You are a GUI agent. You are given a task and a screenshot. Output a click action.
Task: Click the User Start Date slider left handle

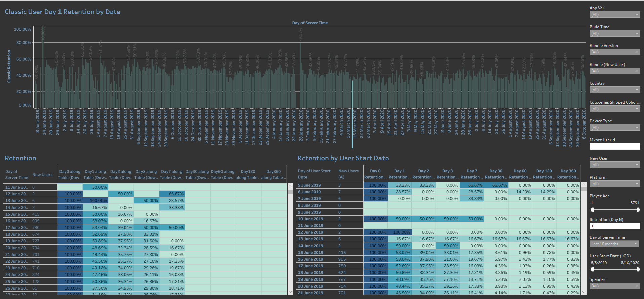click(x=592, y=269)
